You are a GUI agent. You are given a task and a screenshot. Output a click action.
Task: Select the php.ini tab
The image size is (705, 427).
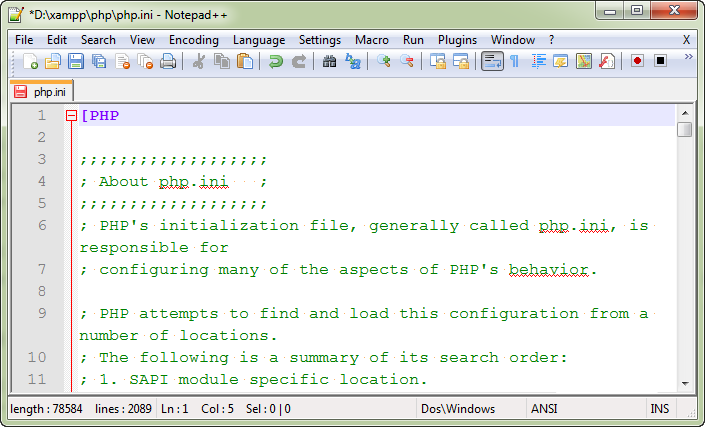[x=41, y=92]
